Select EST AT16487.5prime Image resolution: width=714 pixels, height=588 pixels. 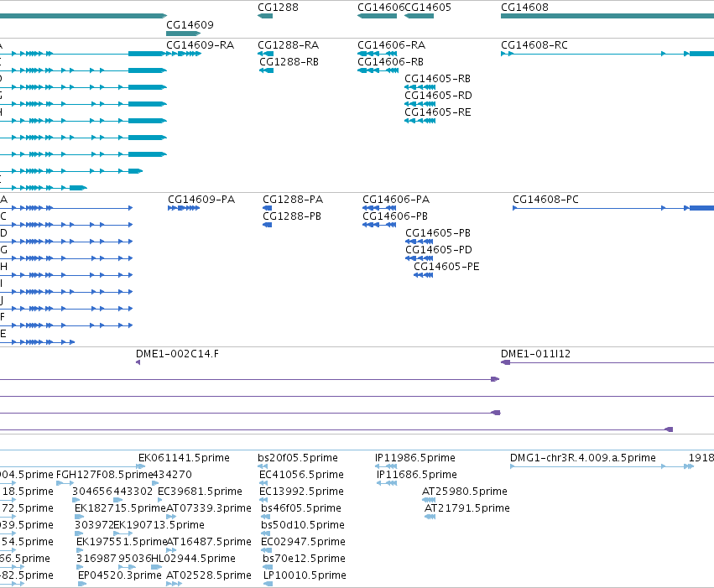209,542
